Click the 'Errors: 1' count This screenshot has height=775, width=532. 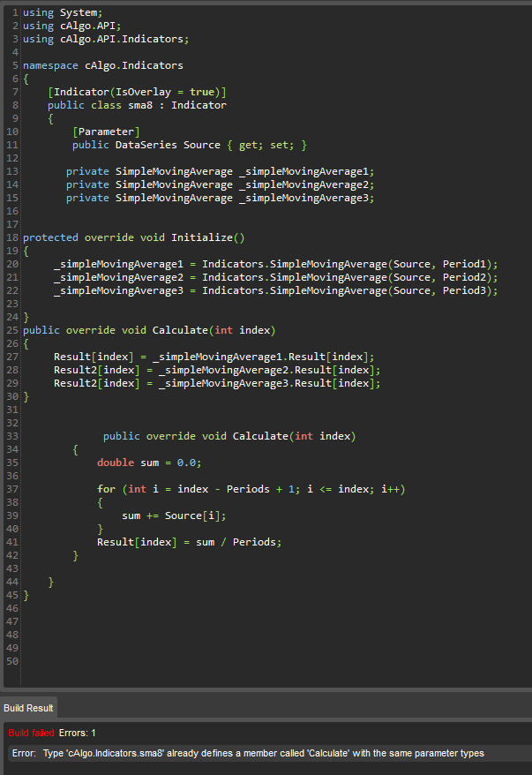pyautogui.click(x=77, y=733)
